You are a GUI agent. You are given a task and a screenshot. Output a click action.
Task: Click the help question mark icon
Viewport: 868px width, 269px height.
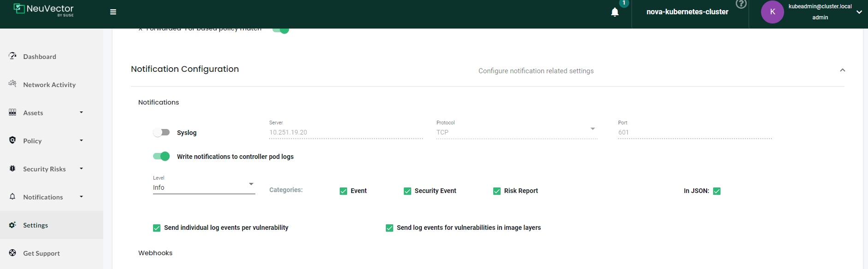741,4
